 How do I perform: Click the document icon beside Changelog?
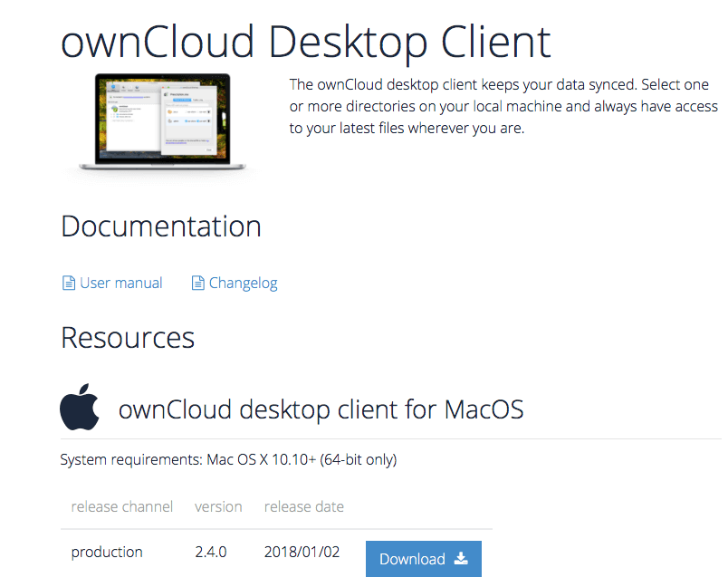tap(197, 283)
